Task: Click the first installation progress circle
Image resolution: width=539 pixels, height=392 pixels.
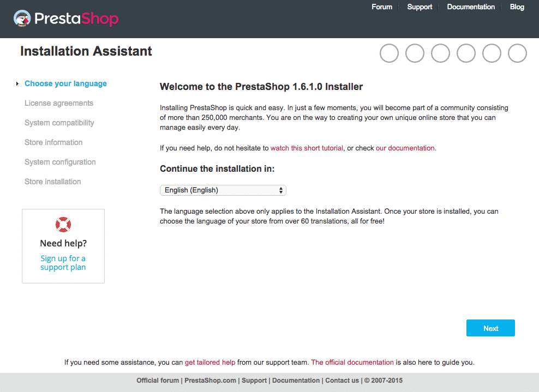Action: point(389,53)
